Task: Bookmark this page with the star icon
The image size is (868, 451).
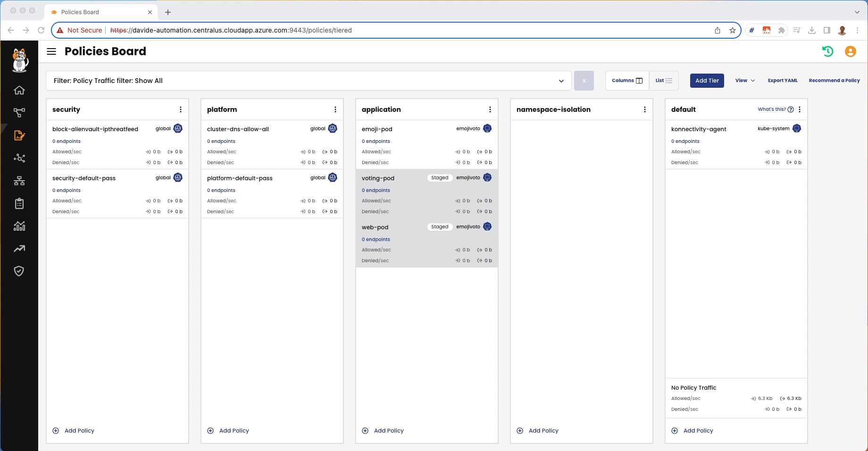Action: [733, 30]
